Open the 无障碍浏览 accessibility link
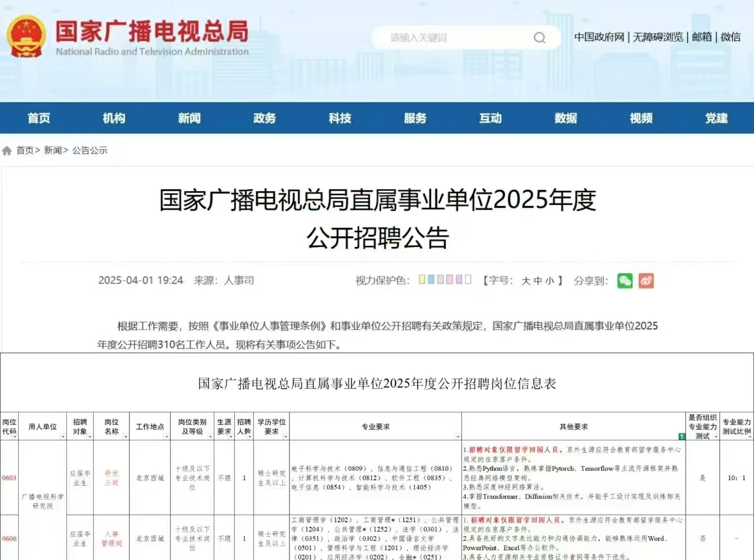This screenshot has height=560, width=754. (658, 37)
